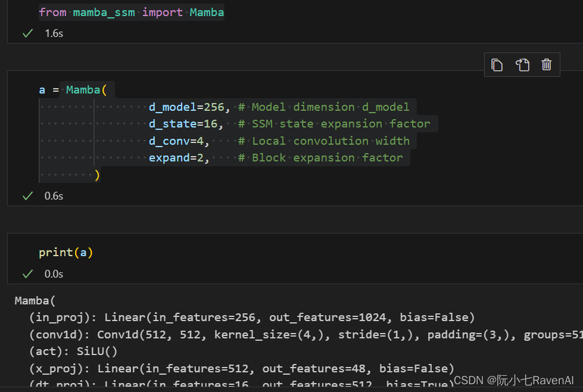Click the 1.6s execution time label
The height and width of the screenshot is (392, 583).
[x=54, y=33]
